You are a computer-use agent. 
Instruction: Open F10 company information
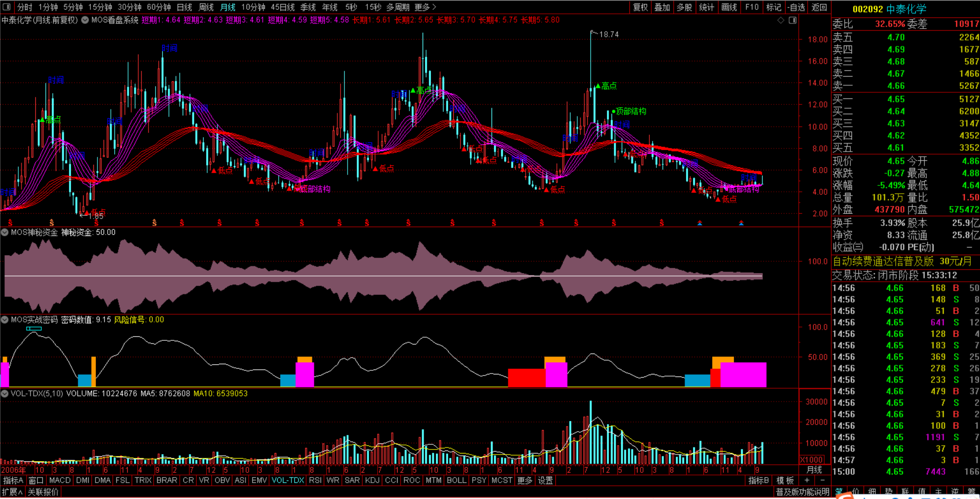(x=752, y=7)
